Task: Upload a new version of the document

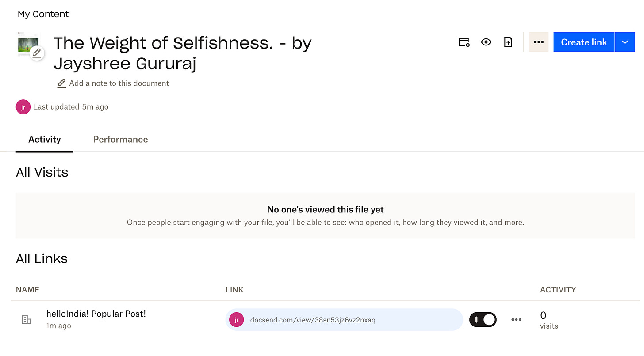Action: point(508,42)
